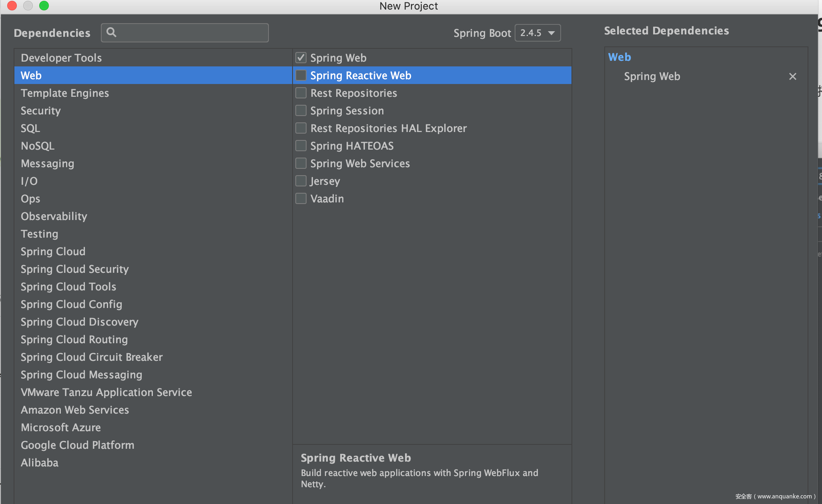This screenshot has width=822, height=504.
Task: Check the Spring Web Services checkbox
Action: pos(301,163)
